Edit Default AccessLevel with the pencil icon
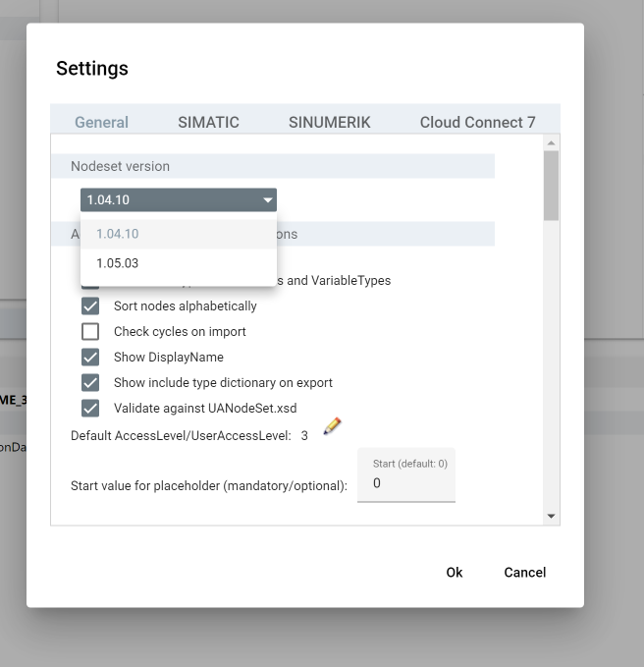644x667 pixels. pos(332,425)
